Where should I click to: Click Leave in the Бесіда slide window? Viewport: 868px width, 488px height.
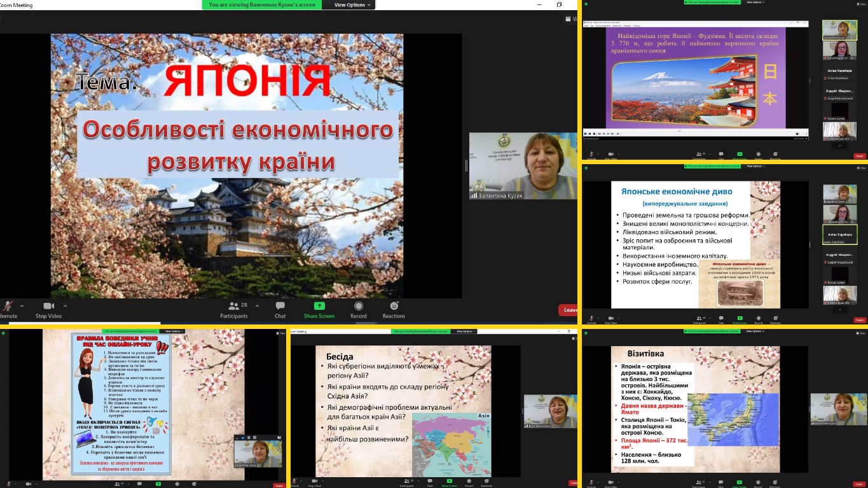pos(574,483)
